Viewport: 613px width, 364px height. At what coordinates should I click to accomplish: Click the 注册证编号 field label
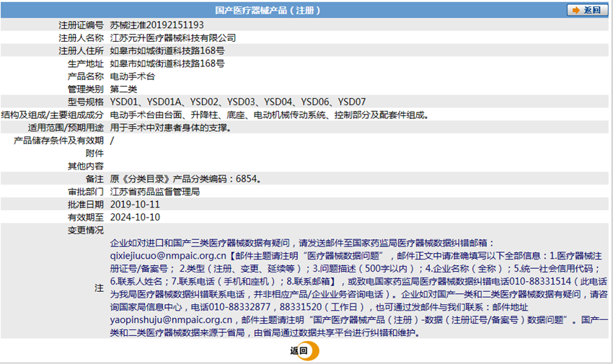[81, 25]
